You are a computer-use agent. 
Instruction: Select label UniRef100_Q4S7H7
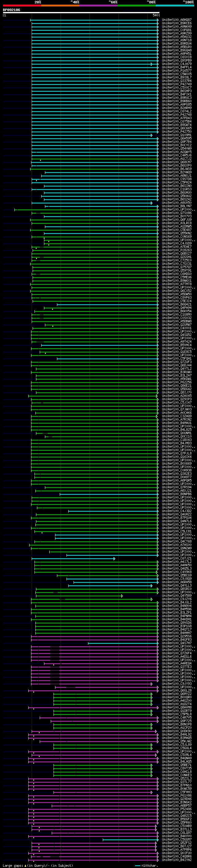(x=177, y=643)
